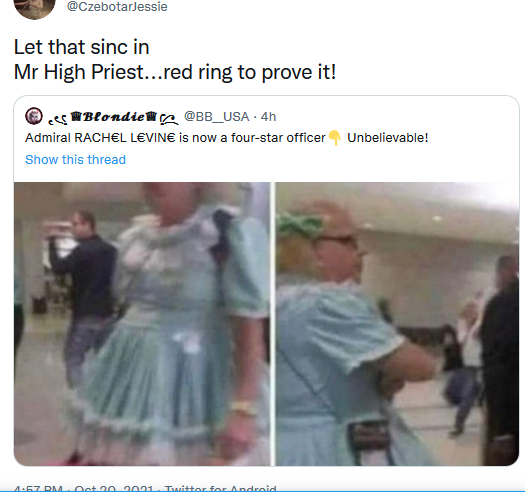525x492 pixels.
Task: Open the @BB__USA handle
Action: click(x=217, y=117)
